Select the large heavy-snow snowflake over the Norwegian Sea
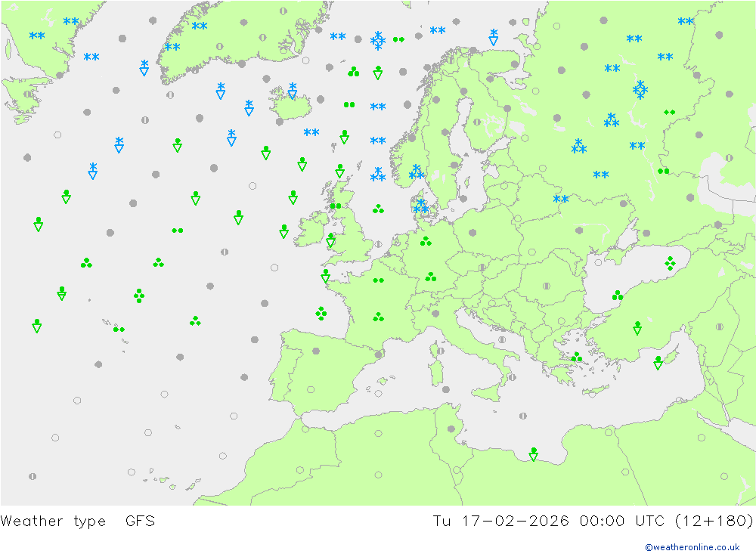 (377, 41)
